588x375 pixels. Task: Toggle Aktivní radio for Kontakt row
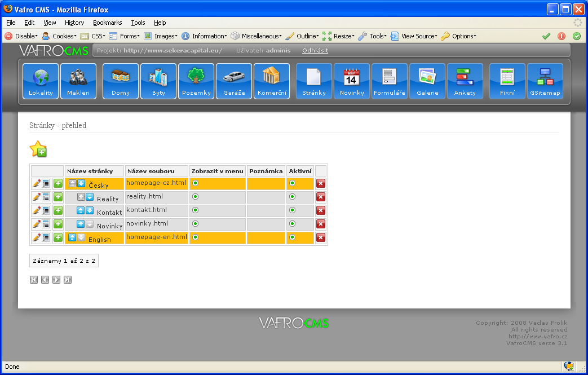click(x=292, y=210)
